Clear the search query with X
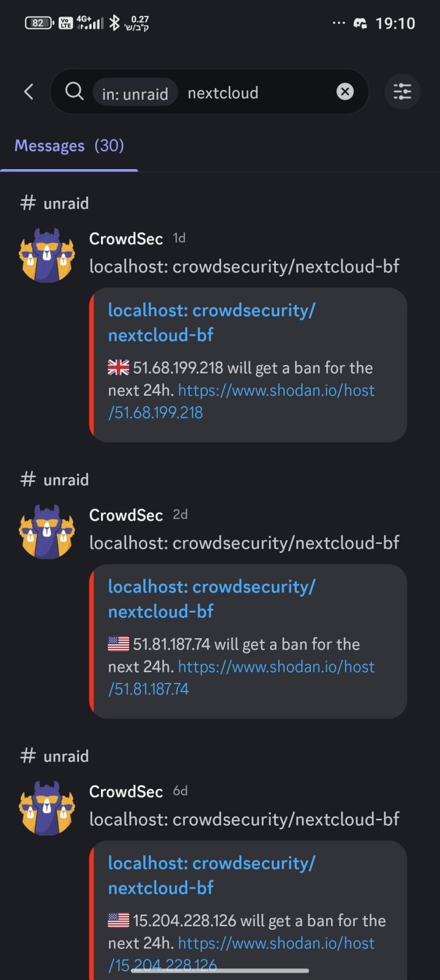 point(345,92)
